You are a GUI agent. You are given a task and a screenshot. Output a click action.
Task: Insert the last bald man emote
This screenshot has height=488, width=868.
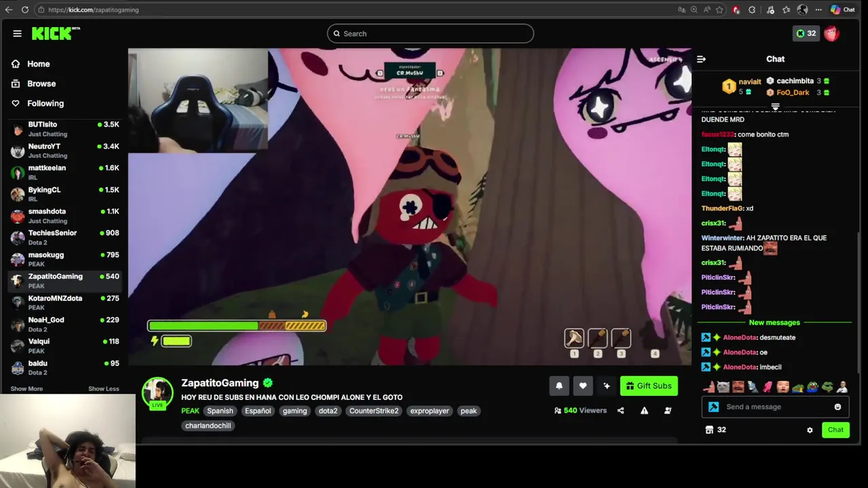(842, 387)
